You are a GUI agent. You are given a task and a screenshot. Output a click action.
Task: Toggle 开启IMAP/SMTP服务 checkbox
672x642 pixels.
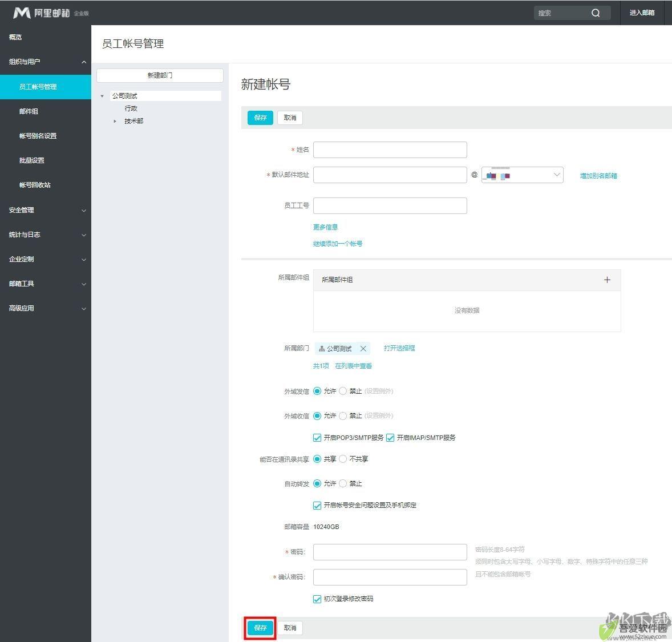[390, 438]
